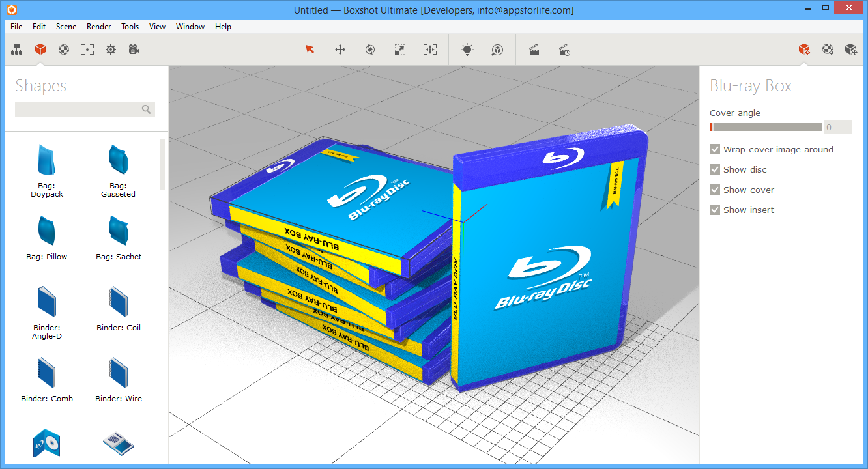Pick the partially visible book shape thumbnail at bottom
This screenshot has width=868, height=469.
(119, 444)
